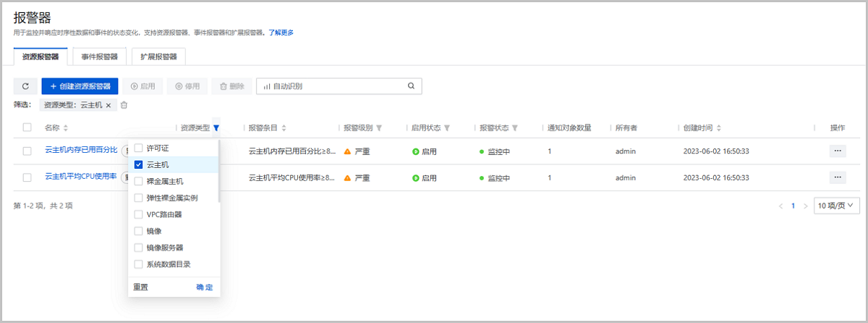Click the 报警级别 filter funnel icon
Image resolution: width=868 pixels, height=323 pixels.
[x=379, y=128]
